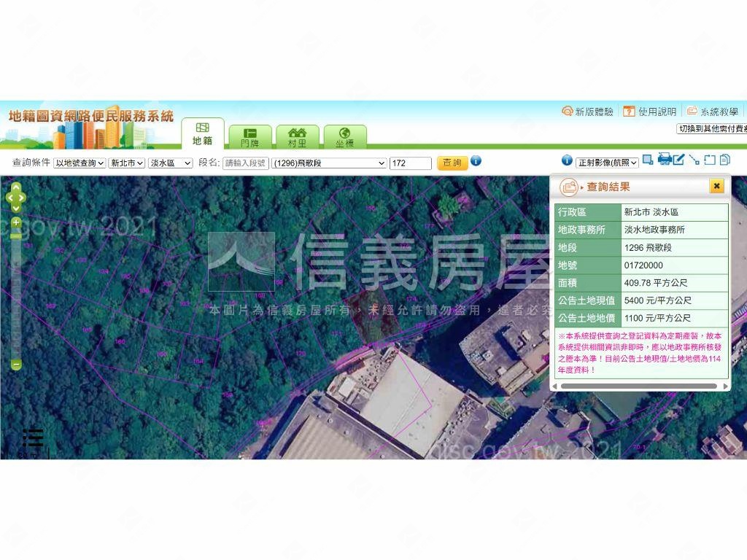Open the 淡水區 district dropdown
747x560 pixels.
tap(170, 163)
